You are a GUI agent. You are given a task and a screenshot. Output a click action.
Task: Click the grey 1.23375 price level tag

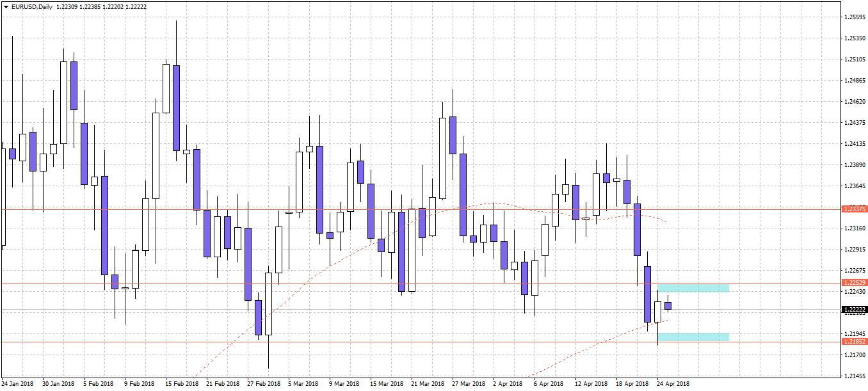pyautogui.click(x=855, y=209)
